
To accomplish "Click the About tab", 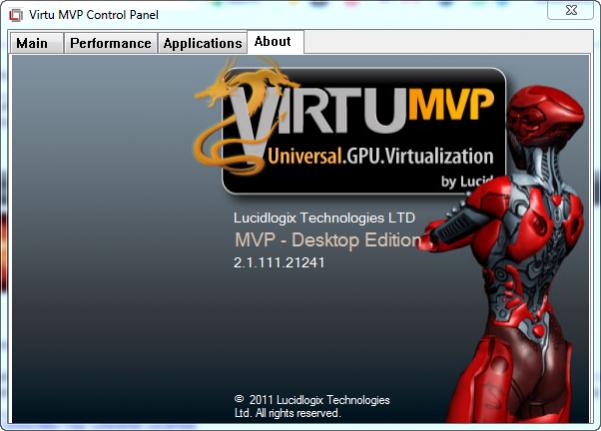I will (x=276, y=42).
